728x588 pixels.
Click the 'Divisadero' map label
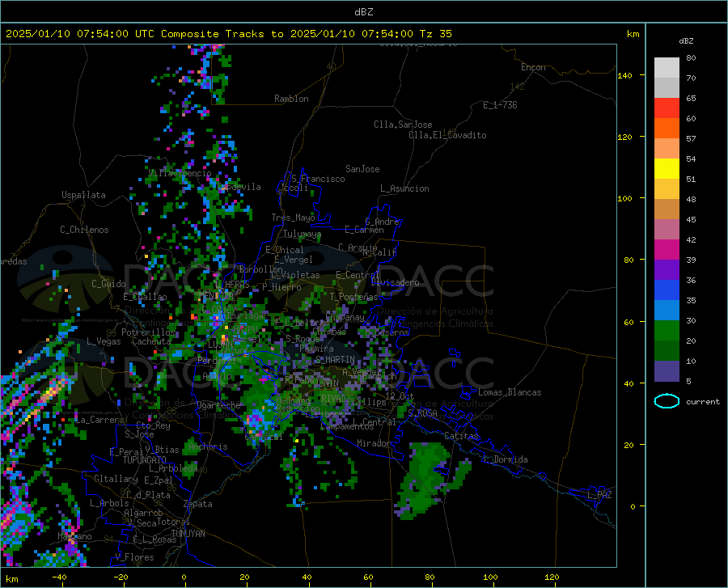click(x=395, y=282)
